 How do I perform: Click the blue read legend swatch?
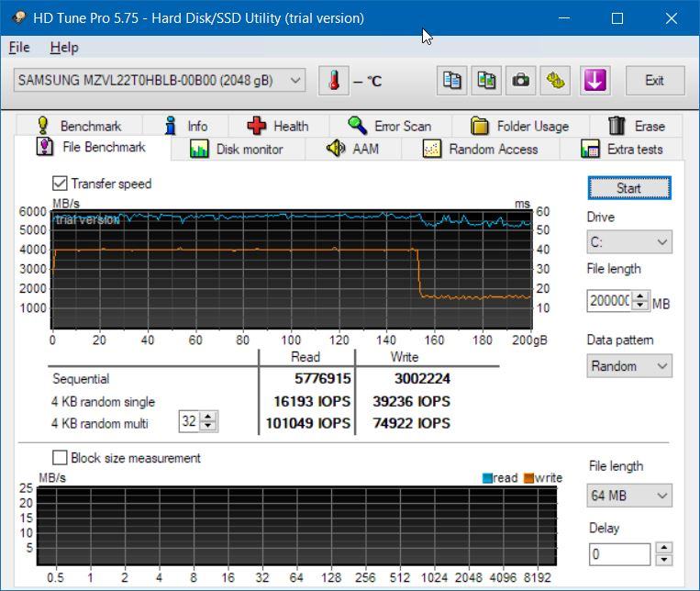click(487, 478)
